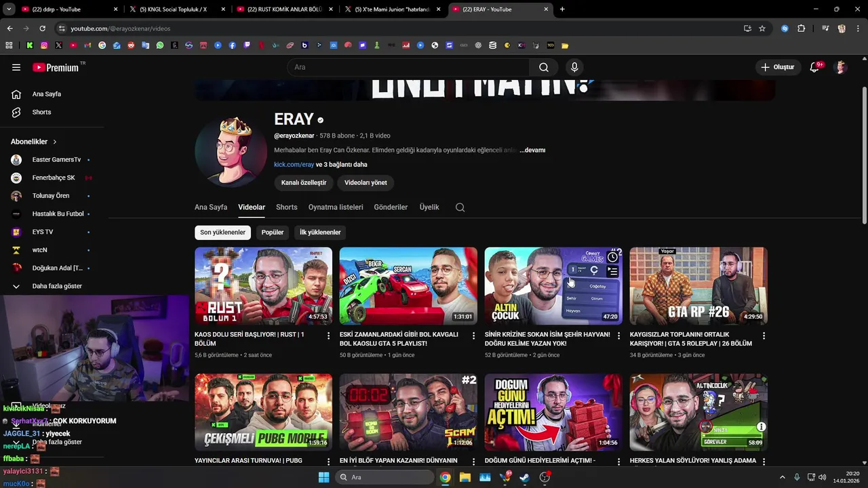Open the tab search dropdown in Chrome
868x488 pixels.
click(9, 9)
